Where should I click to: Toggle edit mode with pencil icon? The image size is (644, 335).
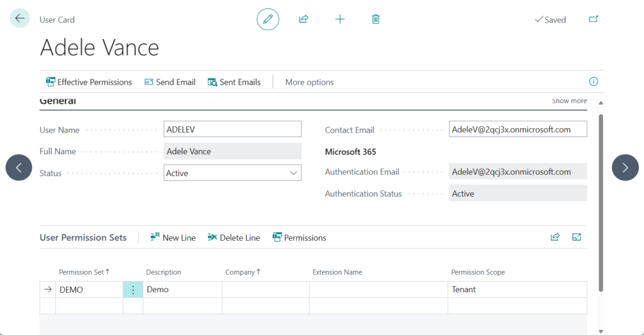pyautogui.click(x=268, y=19)
